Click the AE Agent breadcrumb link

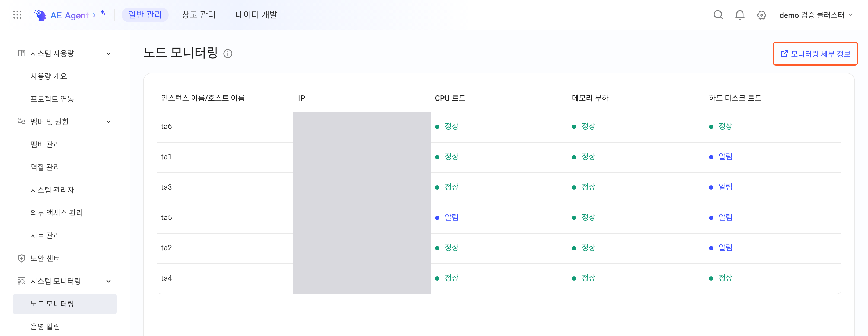point(69,15)
